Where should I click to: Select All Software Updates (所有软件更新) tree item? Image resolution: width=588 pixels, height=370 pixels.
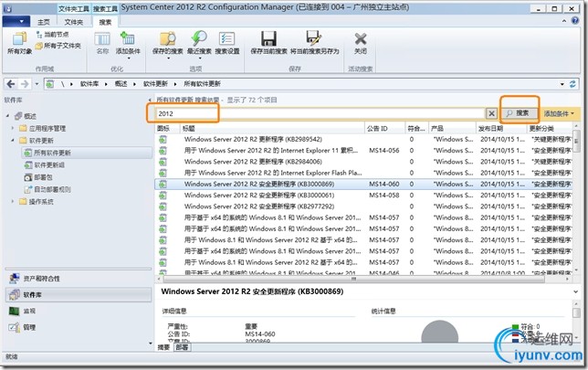(x=87, y=153)
